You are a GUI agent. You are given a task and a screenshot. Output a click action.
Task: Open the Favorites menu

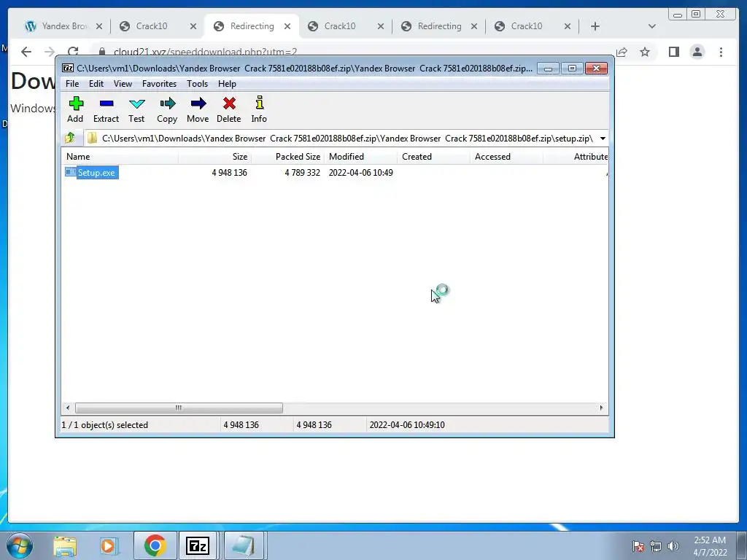[x=160, y=84]
